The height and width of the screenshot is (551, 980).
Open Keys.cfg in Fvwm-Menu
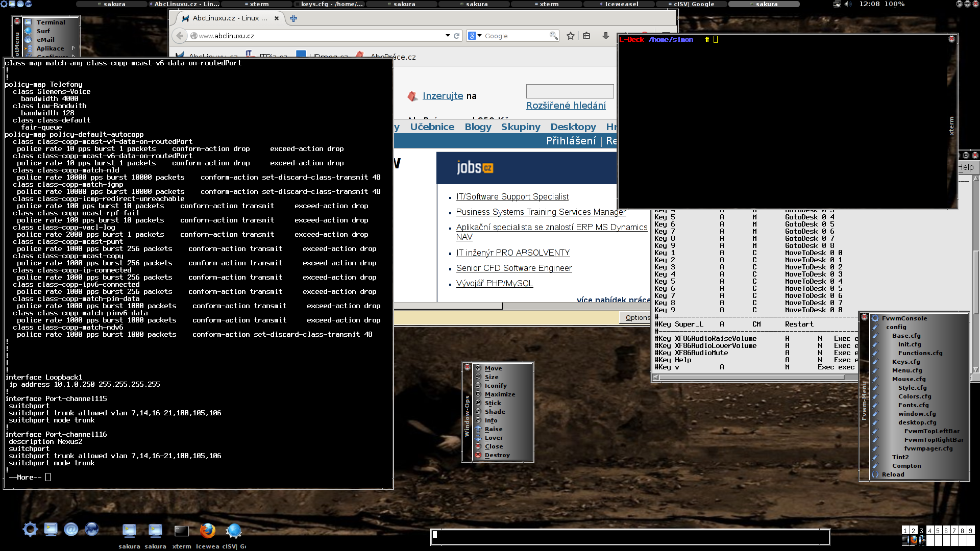pos(906,362)
